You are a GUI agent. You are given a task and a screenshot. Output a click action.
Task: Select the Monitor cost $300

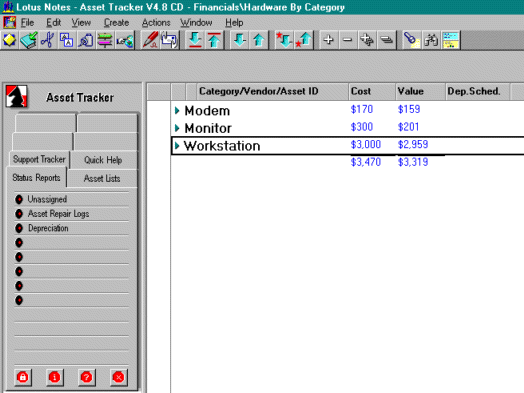tap(362, 127)
